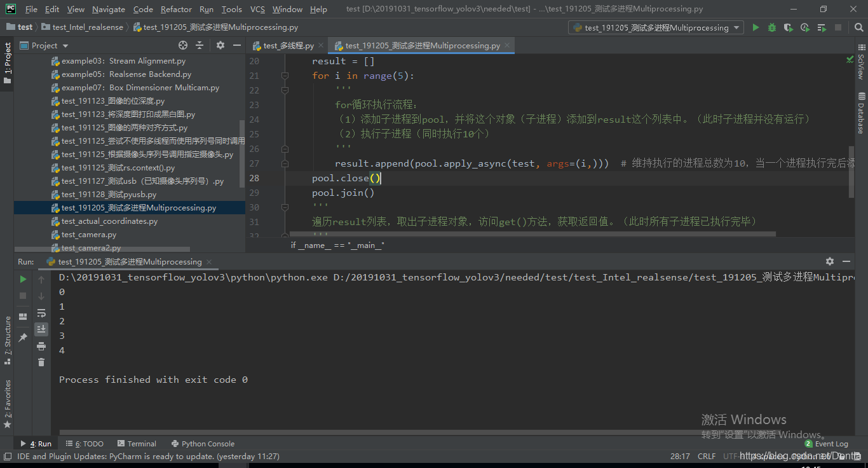The height and width of the screenshot is (468, 868).
Task: Run with Coverage from the top toolbar
Action: pyautogui.click(x=789, y=27)
